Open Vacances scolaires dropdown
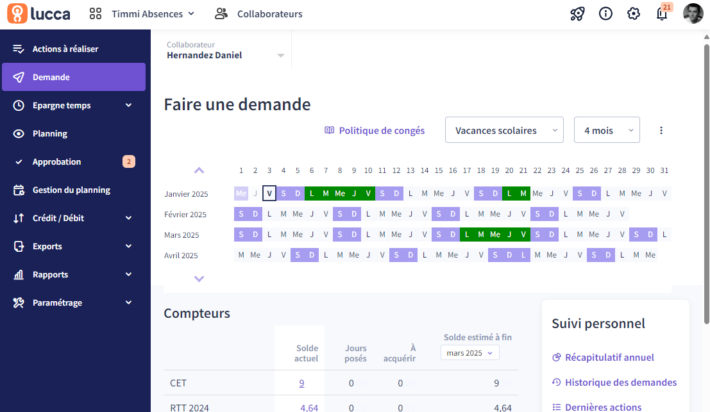The height and width of the screenshot is (412, 710). click(x=504, y=130)
